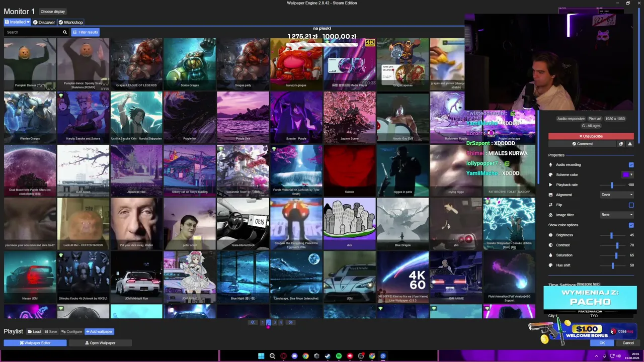The height and width of the screenshot is (362, 644).
Task: Open the Image filter dropdown
Action: pyautogui.click(x=617, y=215)
